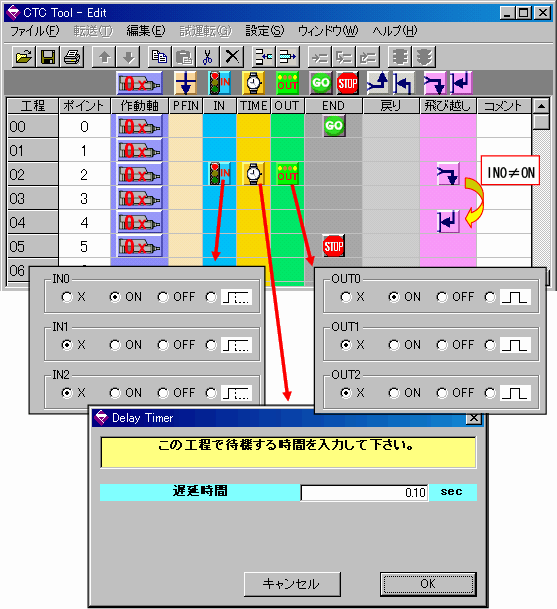Viewport: 557px width, 609px height.
Task: Click the GO icon in palette toolbar
Action: click(321, 83)
